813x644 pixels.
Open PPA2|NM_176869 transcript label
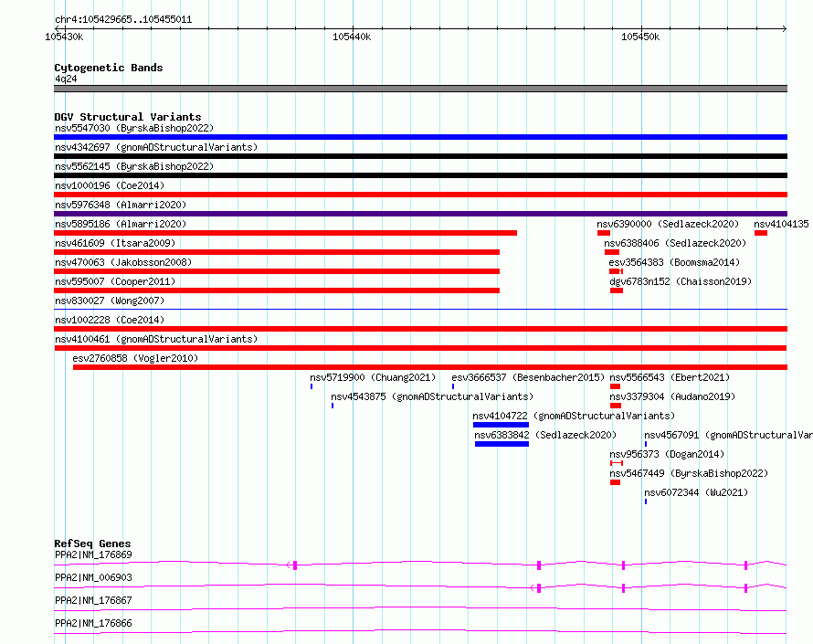(x=93, y=554)
